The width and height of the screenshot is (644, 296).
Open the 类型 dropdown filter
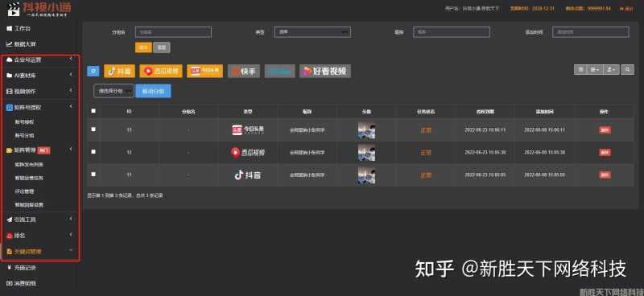pos(312,32)
